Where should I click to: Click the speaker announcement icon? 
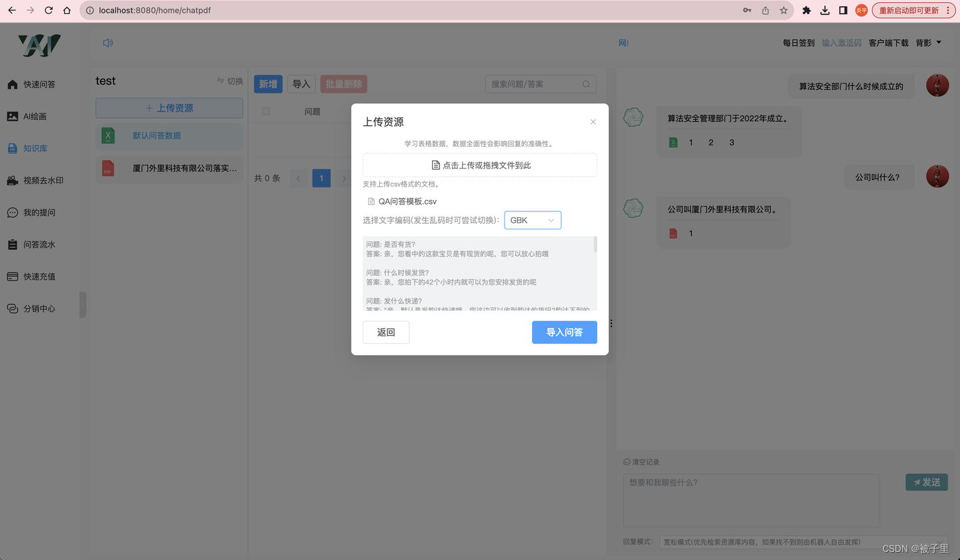point(108,43)
